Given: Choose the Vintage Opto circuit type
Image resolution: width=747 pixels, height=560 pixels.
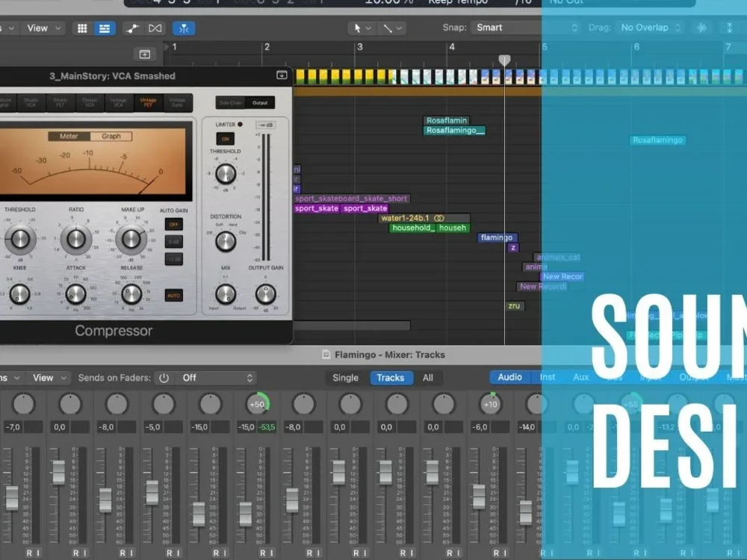Looking at the screenshot, I should pyautogui.click(x=177, y=103).
